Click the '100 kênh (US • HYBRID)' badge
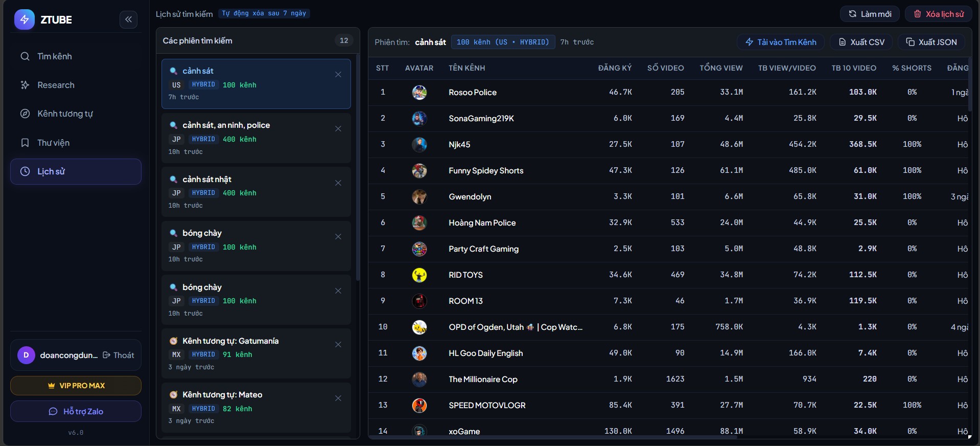 (503, 42)
